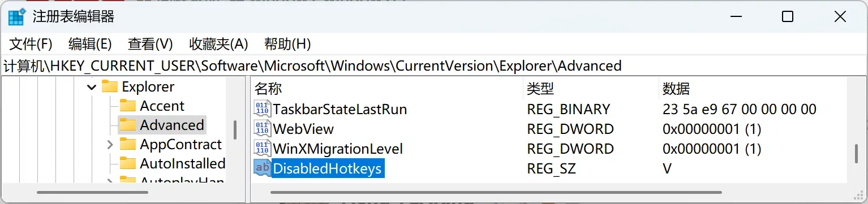
Task: Click the Accent folder icon
Action: point(128,106)
